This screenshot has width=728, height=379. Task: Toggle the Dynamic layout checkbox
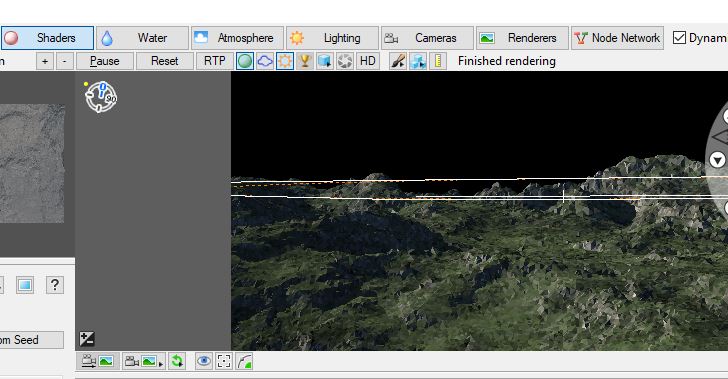[x=679, y=38]
